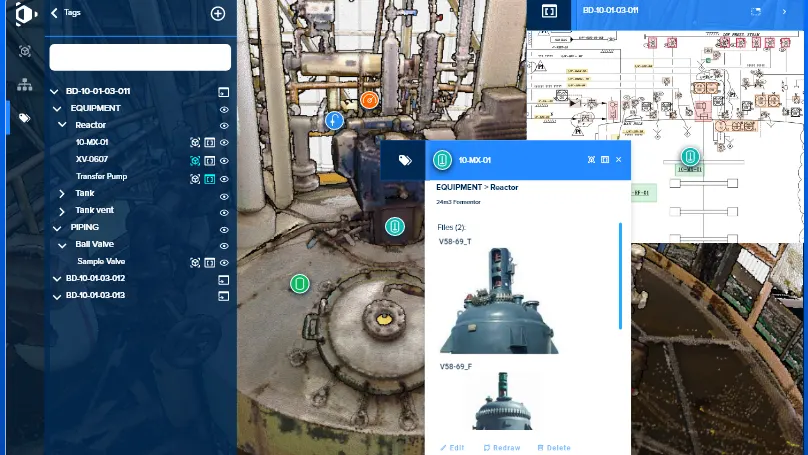Toggle visibility of Tank vent group
Viewport: 808px width, 455px height.
(224, 213)
